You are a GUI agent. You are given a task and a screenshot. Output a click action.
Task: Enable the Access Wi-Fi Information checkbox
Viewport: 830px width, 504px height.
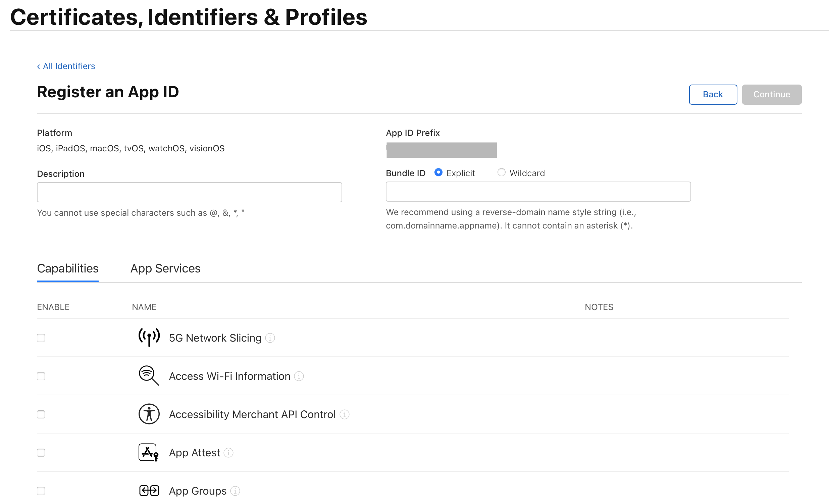pos(41,376)
